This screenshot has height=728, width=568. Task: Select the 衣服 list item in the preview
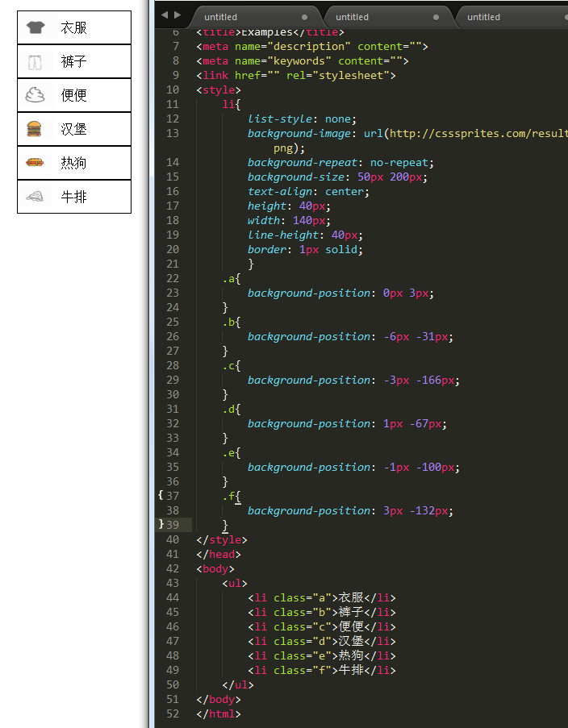click(x=74, y=27)
